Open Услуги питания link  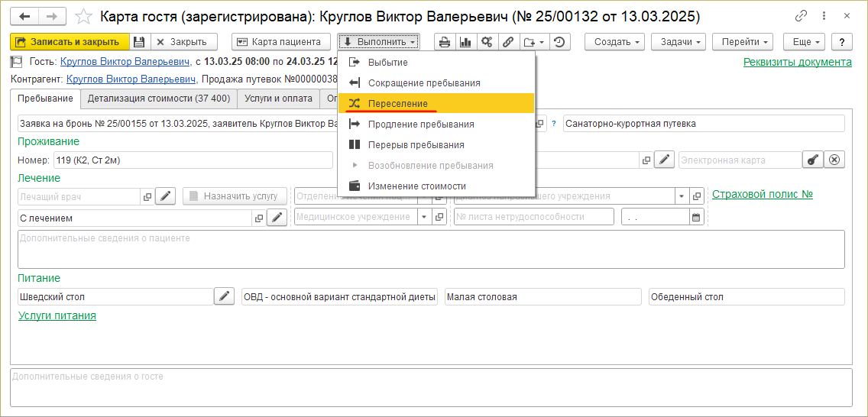pyautogui.click(x=57, y=315)
